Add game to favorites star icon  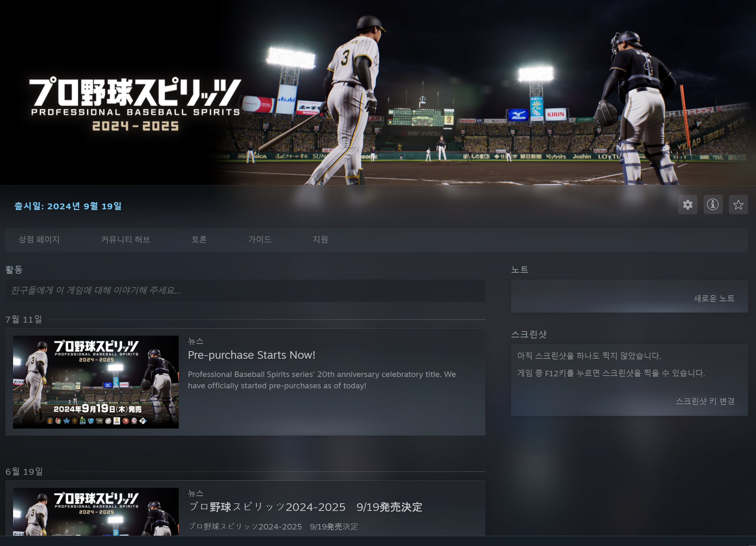tap(738, 204)
